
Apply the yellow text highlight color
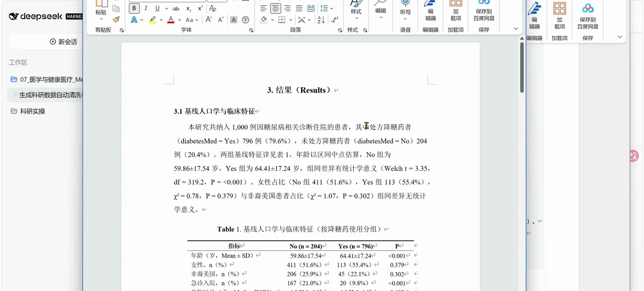click(x=153, y=20)
